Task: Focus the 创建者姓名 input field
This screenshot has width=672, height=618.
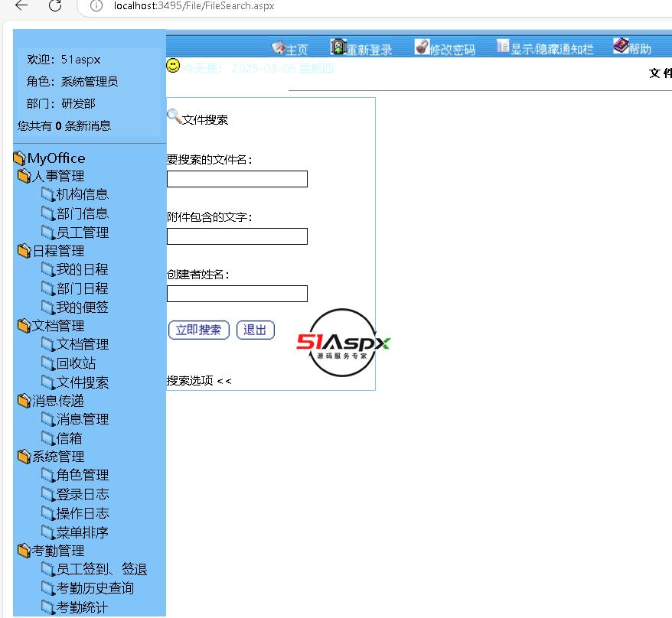Action: (237, 294)
